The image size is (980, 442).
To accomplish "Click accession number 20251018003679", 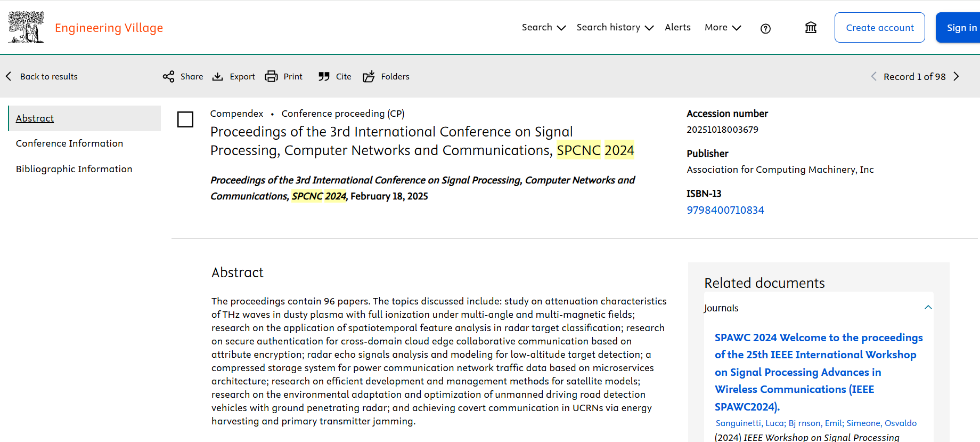I will [x=722, y=130].
